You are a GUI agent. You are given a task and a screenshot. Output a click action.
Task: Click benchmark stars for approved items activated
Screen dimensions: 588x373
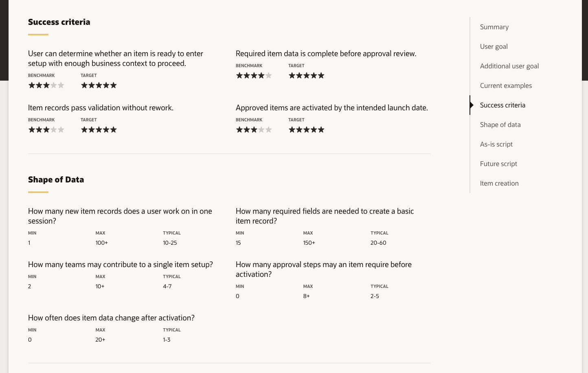click(254, 129)
